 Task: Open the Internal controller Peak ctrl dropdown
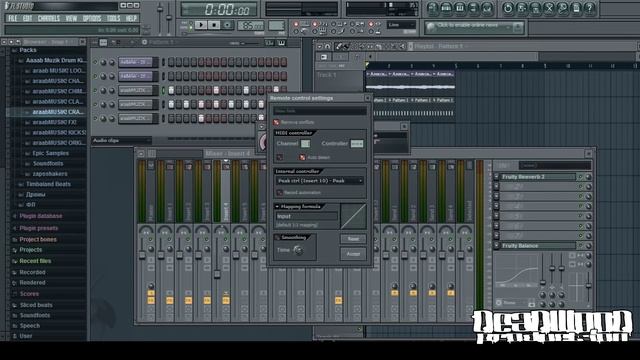click(x=319, y=180)
